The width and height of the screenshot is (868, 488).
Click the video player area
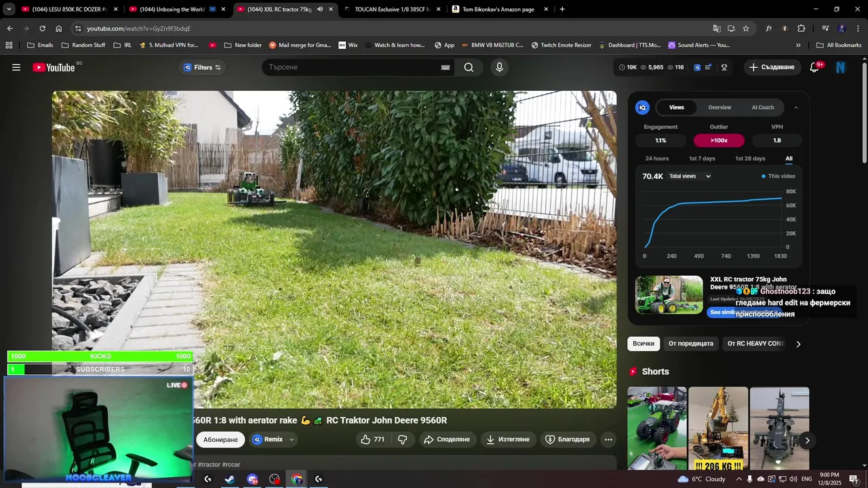(334, 249)
